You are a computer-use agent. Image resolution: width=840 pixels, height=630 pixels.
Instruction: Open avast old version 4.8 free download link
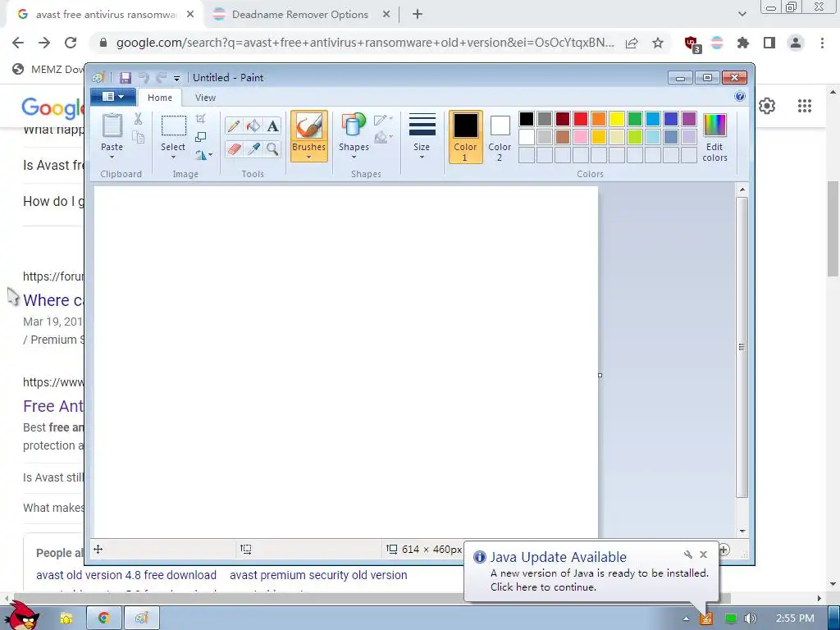(126, 575)
